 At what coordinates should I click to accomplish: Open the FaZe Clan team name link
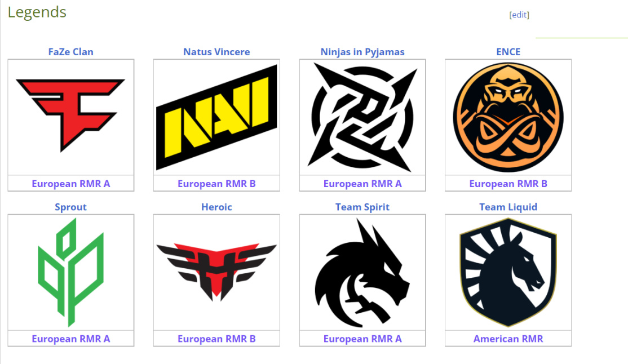[x=71, y=52]
